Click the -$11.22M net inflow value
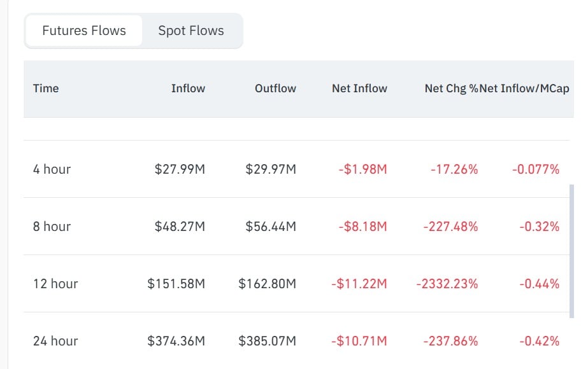Image resolution: width=588 pixels, height=369 pixels. [x=359, y=284]
